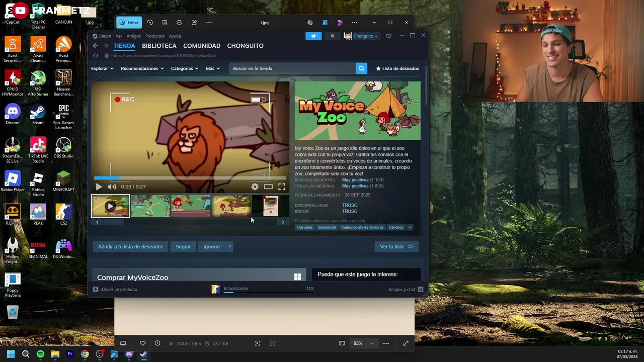644x362 pixels.
Task: Play the trailer video
Action: click(99, 187)
